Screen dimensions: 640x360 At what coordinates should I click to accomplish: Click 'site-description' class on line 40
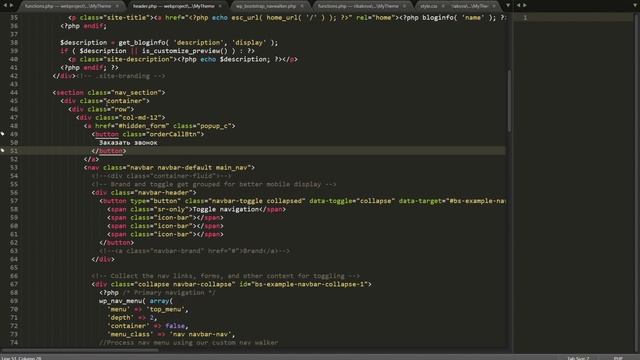point(138,59)
